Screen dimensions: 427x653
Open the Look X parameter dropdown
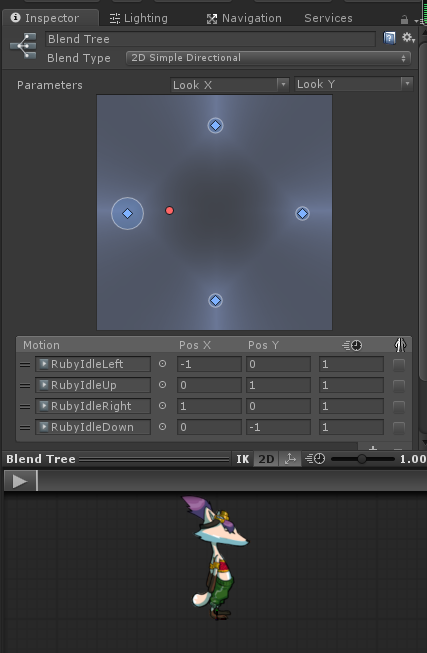230,85
